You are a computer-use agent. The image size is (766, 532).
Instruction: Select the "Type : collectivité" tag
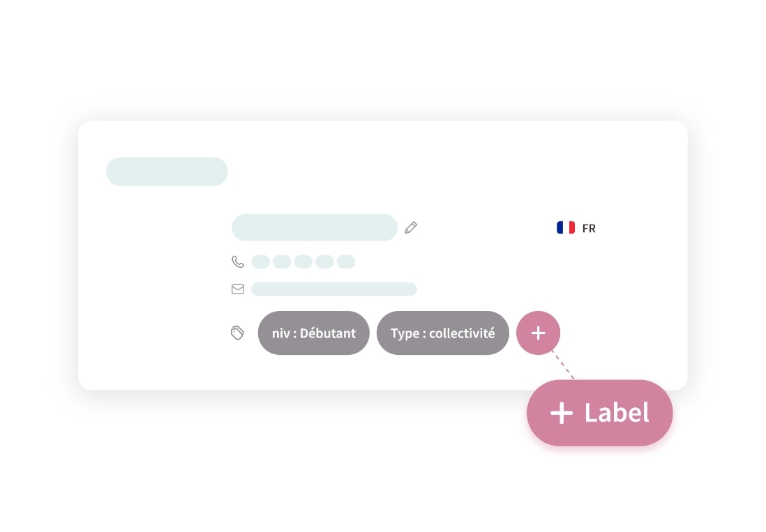click(443, 333)
